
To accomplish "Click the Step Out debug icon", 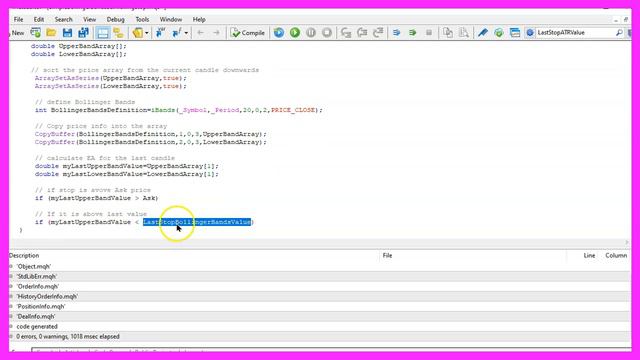I will 378,33.
